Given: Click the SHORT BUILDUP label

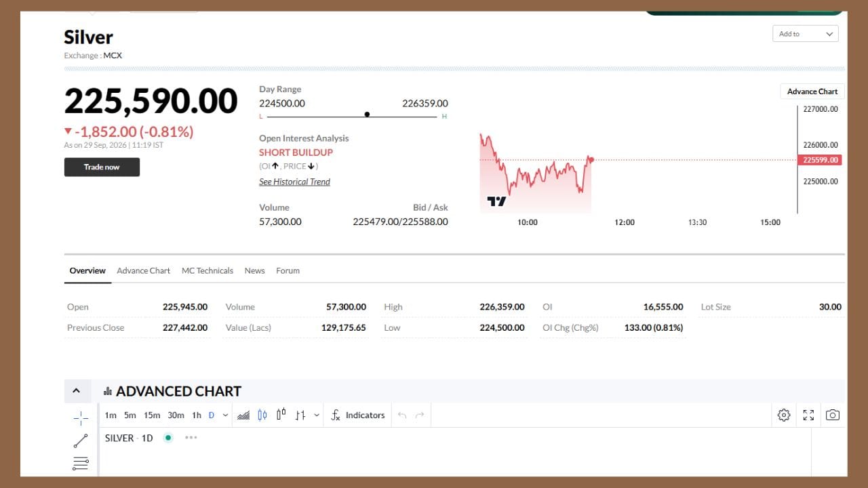Looking at the screenshot, I should pos(296,152).
